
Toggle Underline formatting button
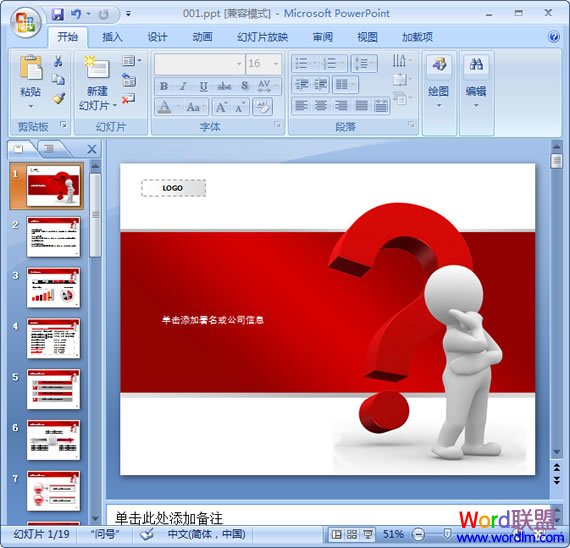pyautogui.click(x=204, y=86)
